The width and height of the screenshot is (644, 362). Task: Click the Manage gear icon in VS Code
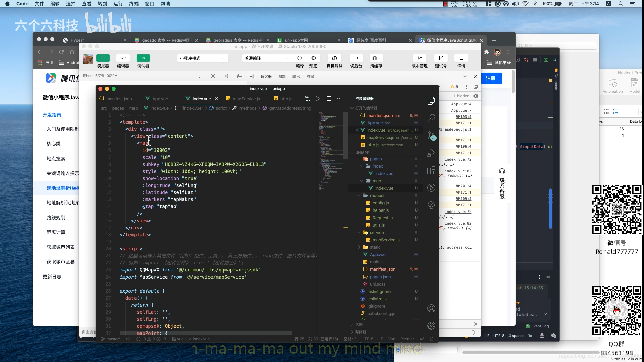pos(431,325)
